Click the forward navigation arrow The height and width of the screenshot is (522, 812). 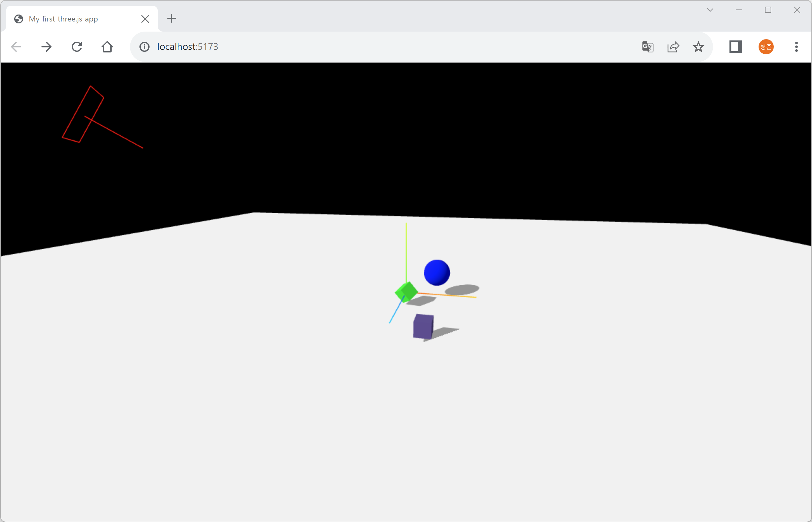tap(46, 47)
